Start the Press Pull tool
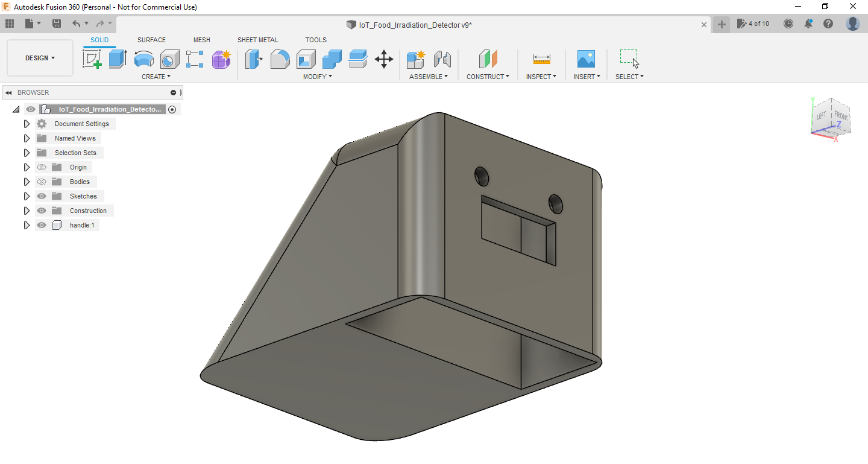The image size is (868, 464). [x=254, y=59]
